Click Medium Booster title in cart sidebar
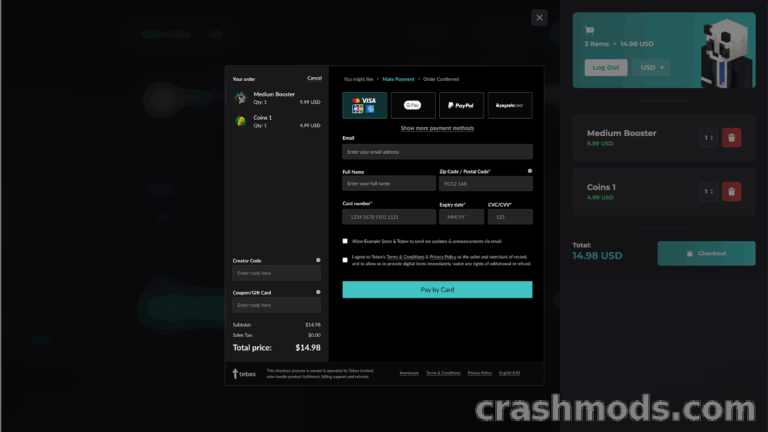 point(622,133)
